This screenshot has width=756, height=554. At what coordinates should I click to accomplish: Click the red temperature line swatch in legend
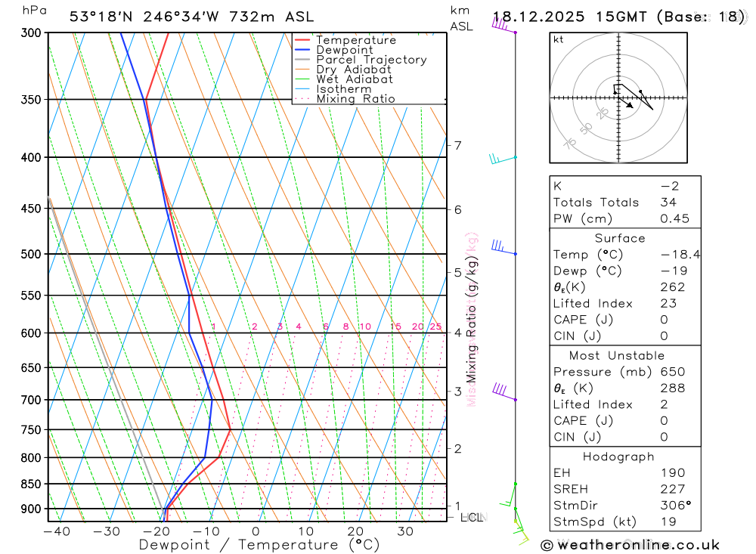point(302,39)
